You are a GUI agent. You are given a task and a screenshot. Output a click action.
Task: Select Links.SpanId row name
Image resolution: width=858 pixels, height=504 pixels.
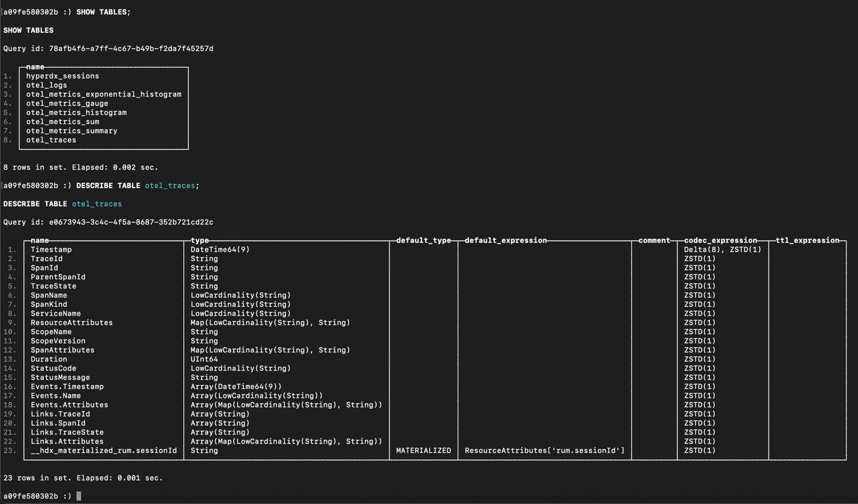(58, 423)
